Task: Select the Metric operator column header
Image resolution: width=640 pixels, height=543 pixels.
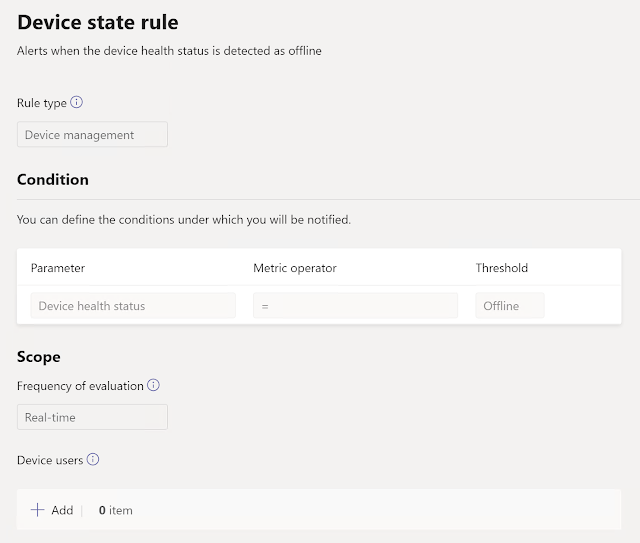Action: 295,268
